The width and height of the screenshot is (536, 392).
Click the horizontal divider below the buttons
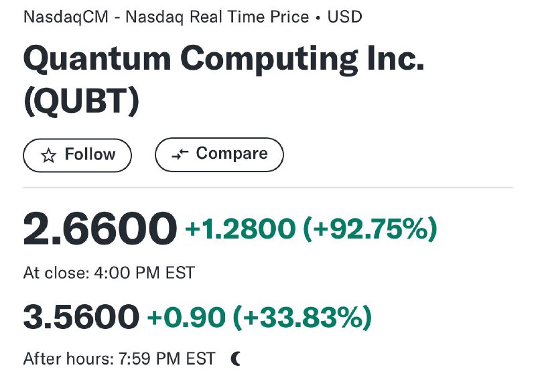[268, 188]
